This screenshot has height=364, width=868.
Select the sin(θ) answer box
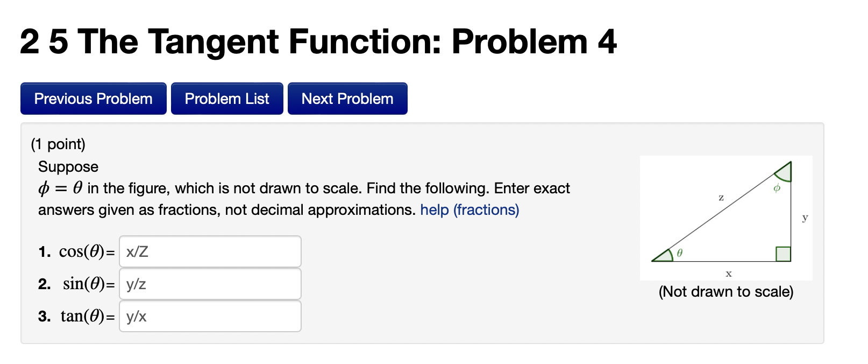tap(210, 284)
